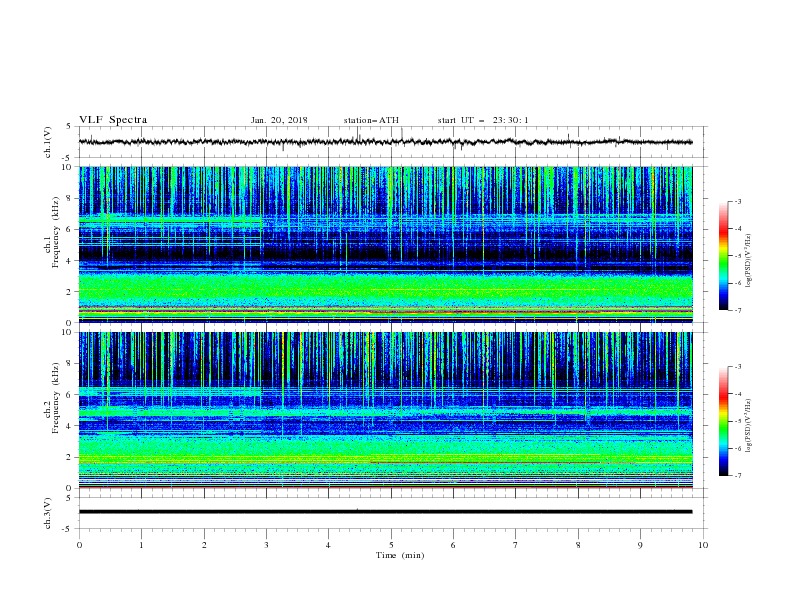Viewport: 792px width, 612px height.
Task: Select the 'start UT = 23:30:1' text
Action: [483, 120]
